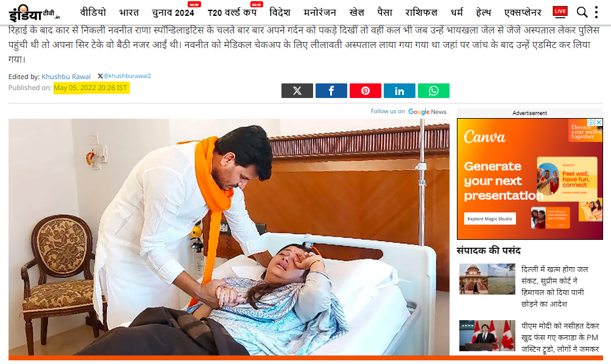Viewport: 611px width, 364px height.
Task: Go to T20 वर्ल्ड कप section
Action: [232, 13]
